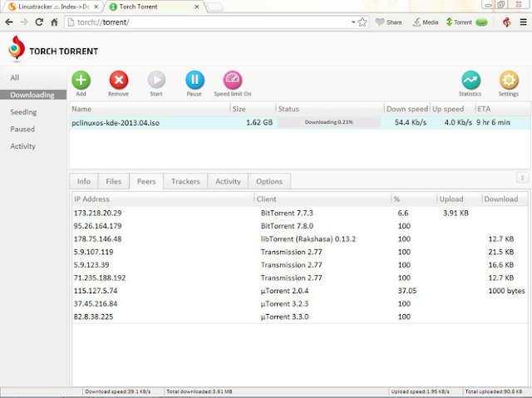This screenshot has width=532, height=398.
Task: Switch to the Linuxtracker browser tab
Action: coord(53,7)
